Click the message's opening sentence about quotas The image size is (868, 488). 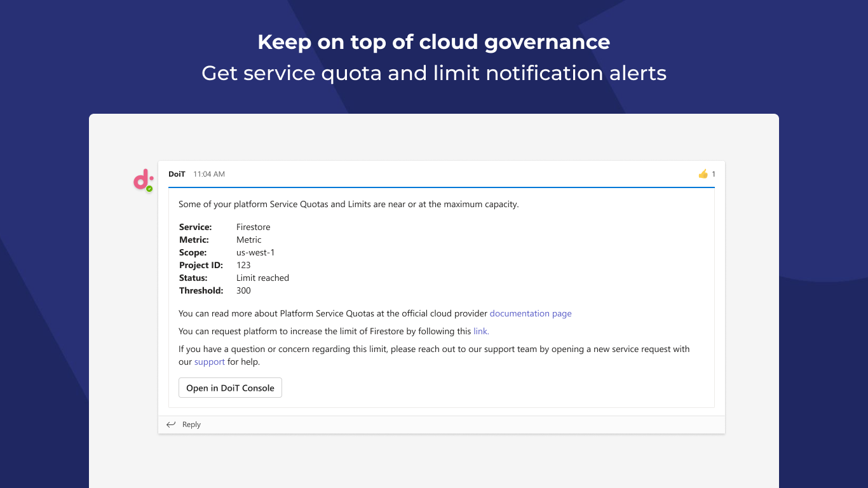(x=348, y=204)
